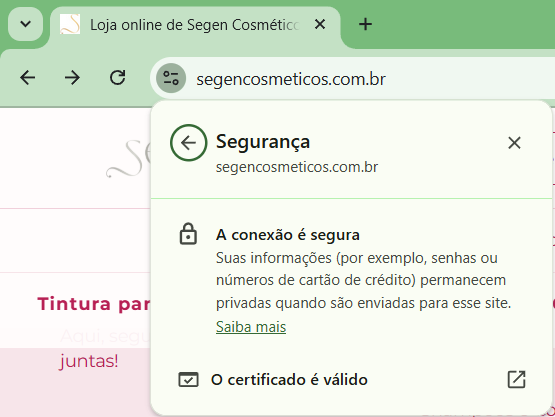Open a new tab with the plus button
The width and height of the screenshot is (555, 417).
pyautogui.click(x=365, y=24)
